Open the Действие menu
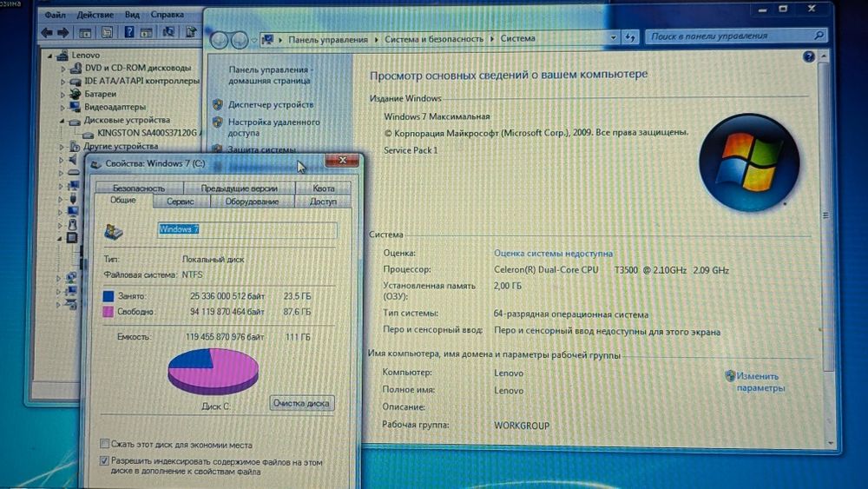The image size is (868, 489). 95,15
